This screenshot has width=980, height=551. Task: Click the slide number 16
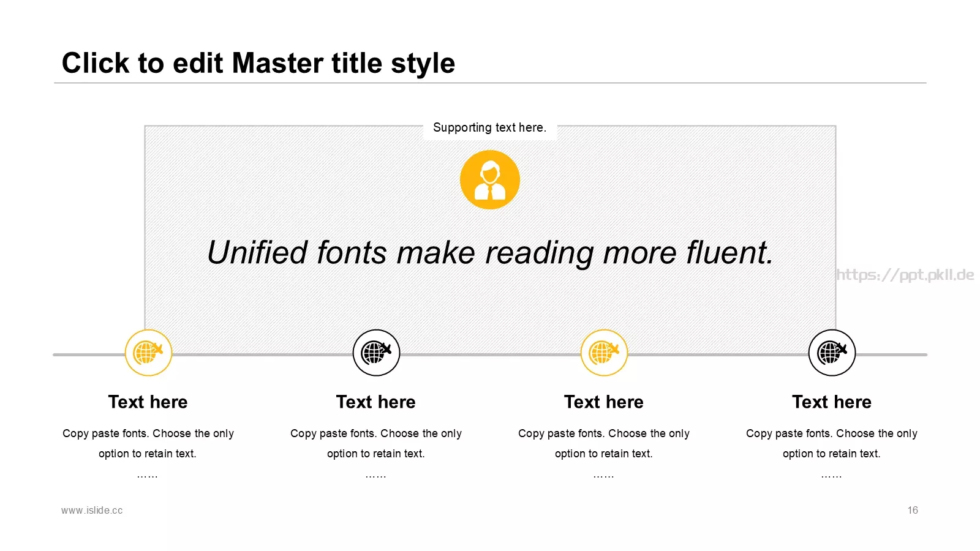(913, 510)
